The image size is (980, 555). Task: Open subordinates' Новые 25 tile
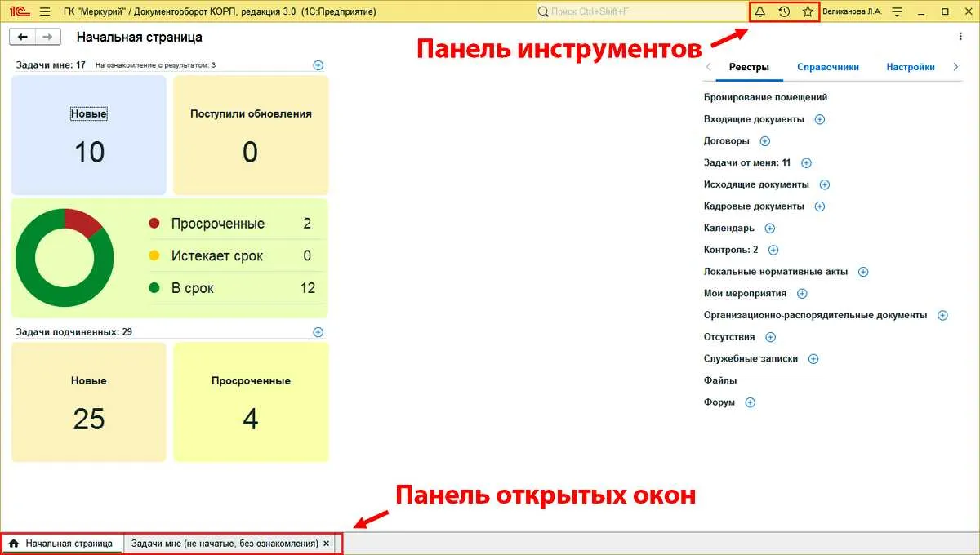pos(89,402)
